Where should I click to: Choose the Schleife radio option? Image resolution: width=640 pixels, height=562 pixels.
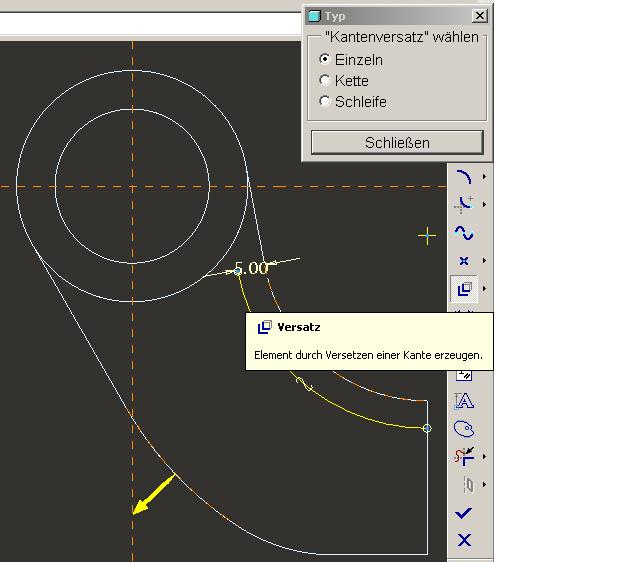click(324, 101)
